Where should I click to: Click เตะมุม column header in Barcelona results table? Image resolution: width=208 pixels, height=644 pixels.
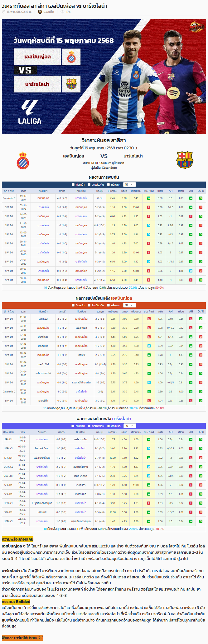tap(99, 432)
